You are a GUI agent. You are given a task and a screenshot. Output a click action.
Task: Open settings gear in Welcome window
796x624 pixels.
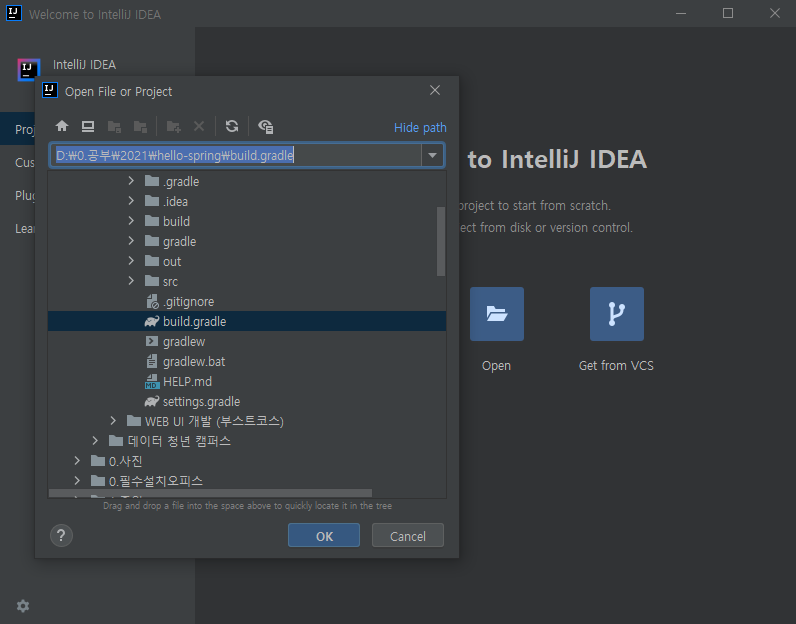tap(23, 606)
